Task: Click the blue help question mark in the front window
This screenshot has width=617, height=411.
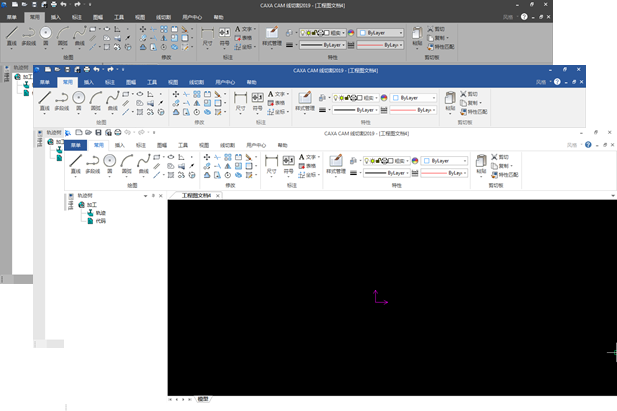Action: pyautogui.click(x=588, y=144)
